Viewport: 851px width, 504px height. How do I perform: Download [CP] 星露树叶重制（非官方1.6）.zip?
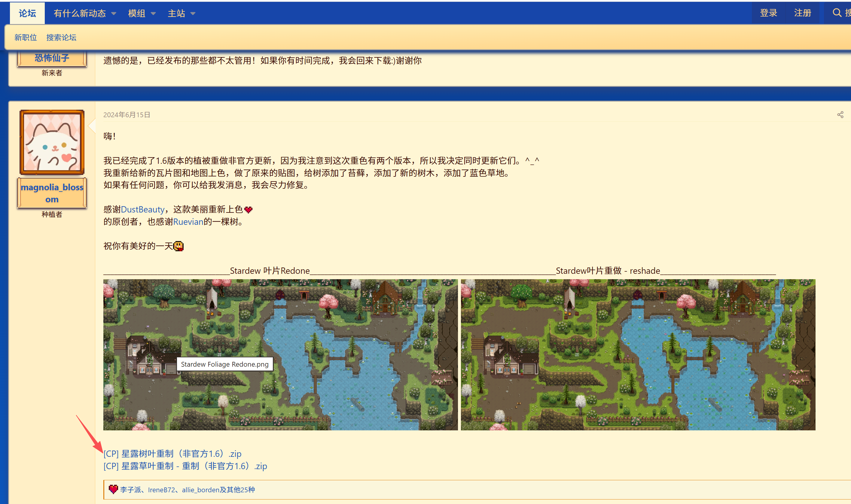172,454
